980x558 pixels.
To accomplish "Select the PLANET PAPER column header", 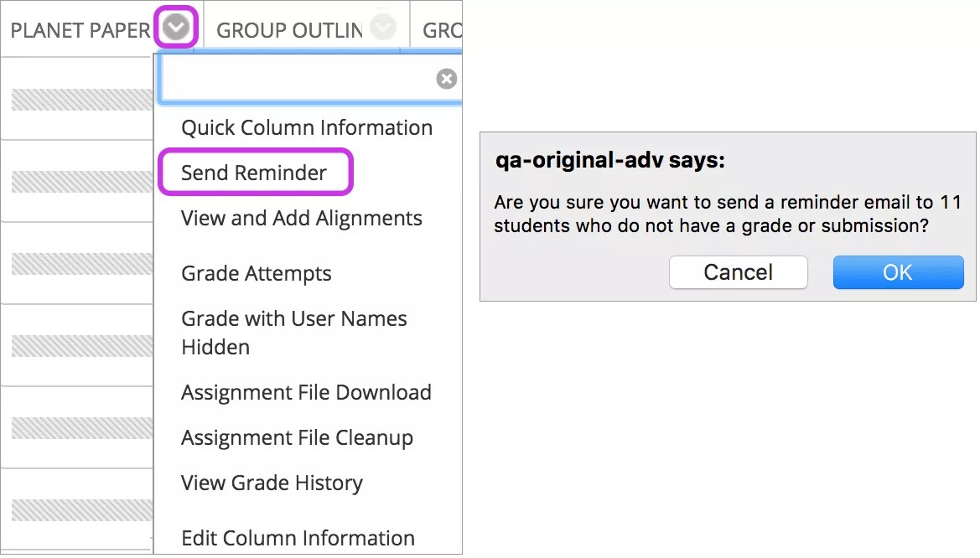I will pyautogui.click(x=80, y=29).
